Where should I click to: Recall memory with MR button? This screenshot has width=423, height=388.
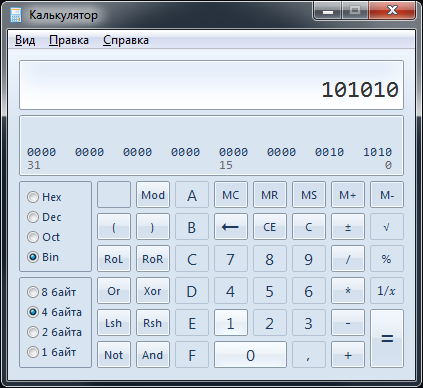(270, 195)
